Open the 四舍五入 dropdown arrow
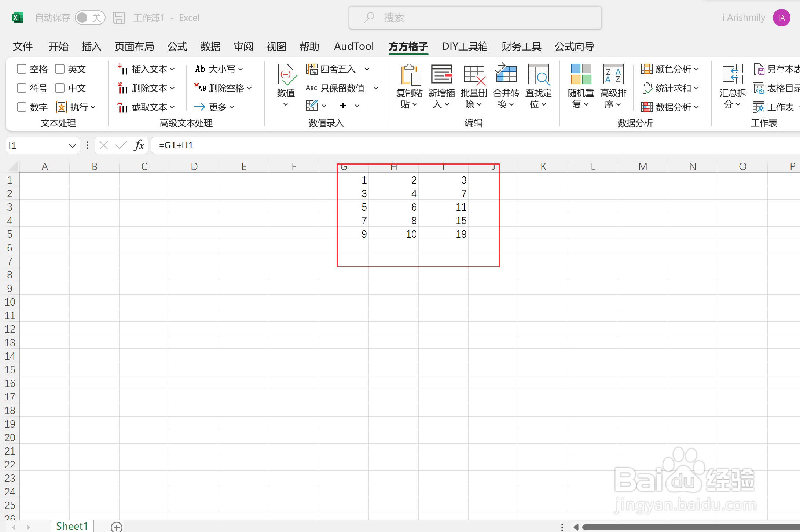Screen dimensions: 800x532 367,69
